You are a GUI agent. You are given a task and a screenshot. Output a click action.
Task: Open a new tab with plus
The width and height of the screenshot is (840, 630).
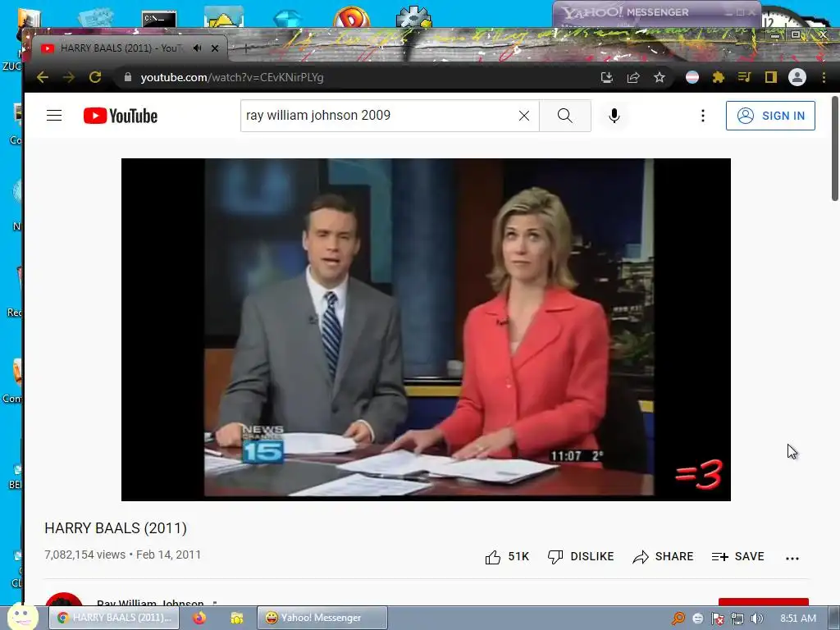point(246,48)
